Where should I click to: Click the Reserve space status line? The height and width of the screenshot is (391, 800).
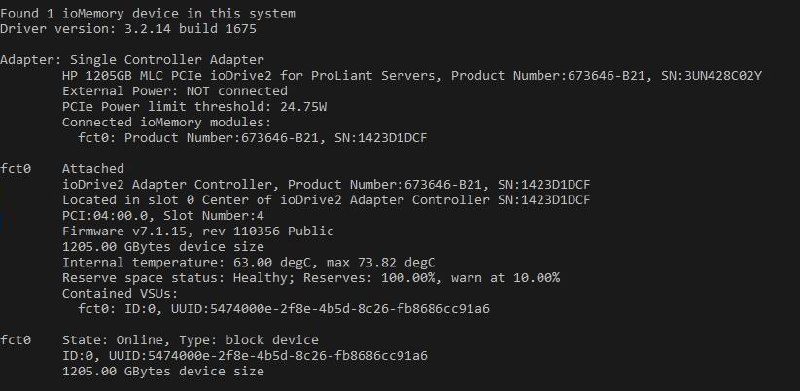pyautogui.click(x=311, y=278)
